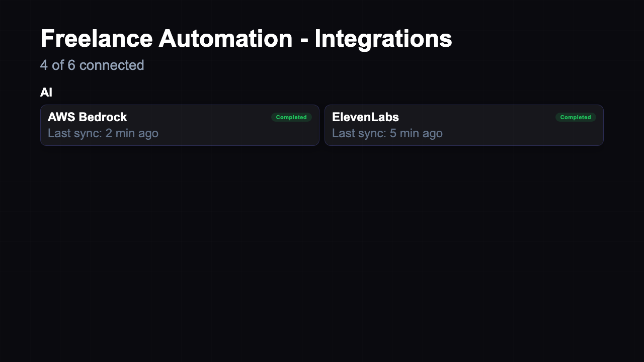
Task: Click the green Completed indicator for AWS Bedrock
Action: 291,117
